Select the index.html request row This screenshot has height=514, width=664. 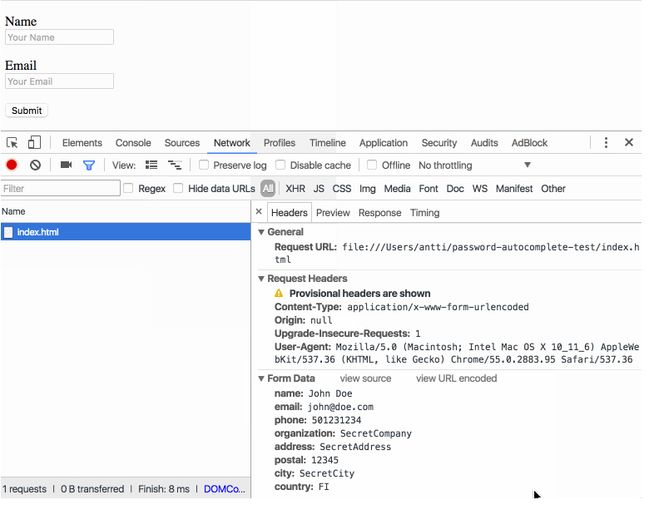click(x=126, y=232)
